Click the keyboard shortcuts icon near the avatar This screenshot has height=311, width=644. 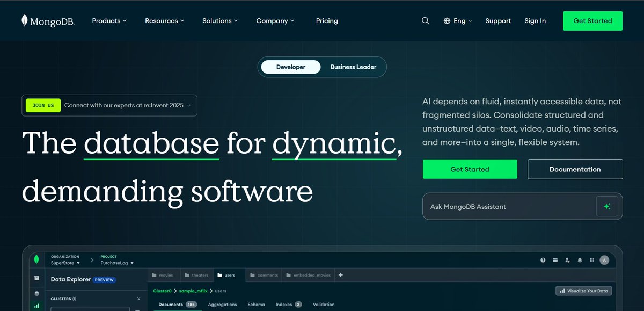(x=555, y=260)
